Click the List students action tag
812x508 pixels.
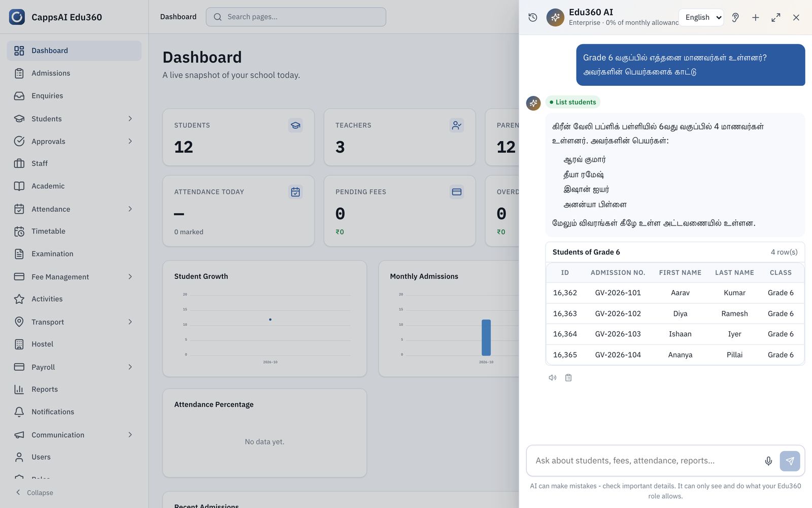(x=572, y=102)
